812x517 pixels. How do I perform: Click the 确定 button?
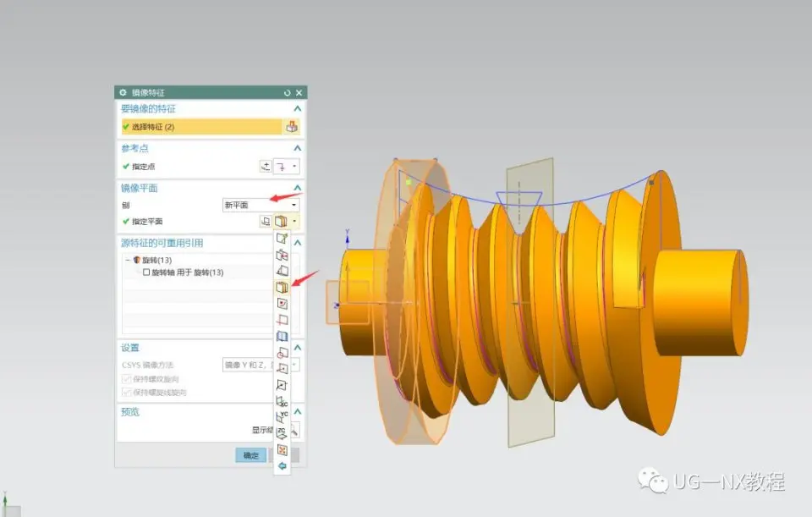[250, 455]
